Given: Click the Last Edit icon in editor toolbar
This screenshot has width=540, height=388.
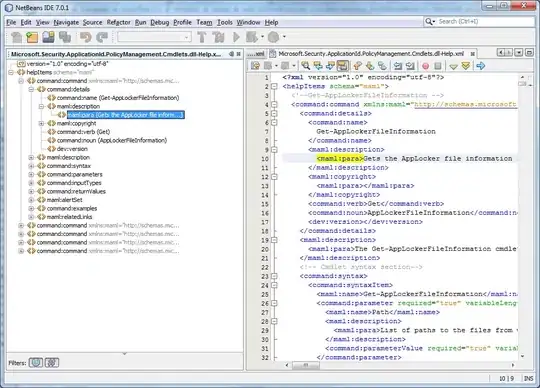Looking at the screenshot, I should tap(255, 65).
